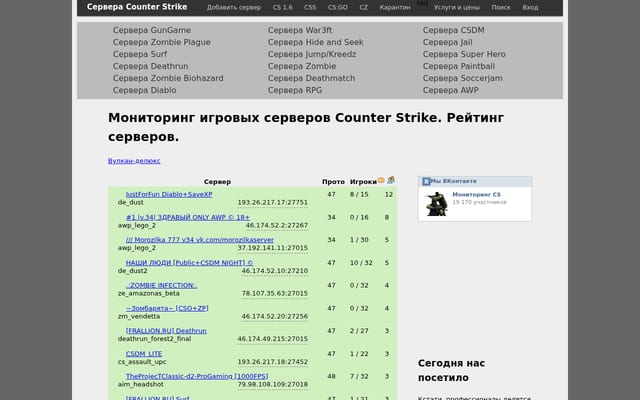Click server address 46.174.52.20:27256
This screenshot has width=640, height=400.
click(x=275, y=316)
